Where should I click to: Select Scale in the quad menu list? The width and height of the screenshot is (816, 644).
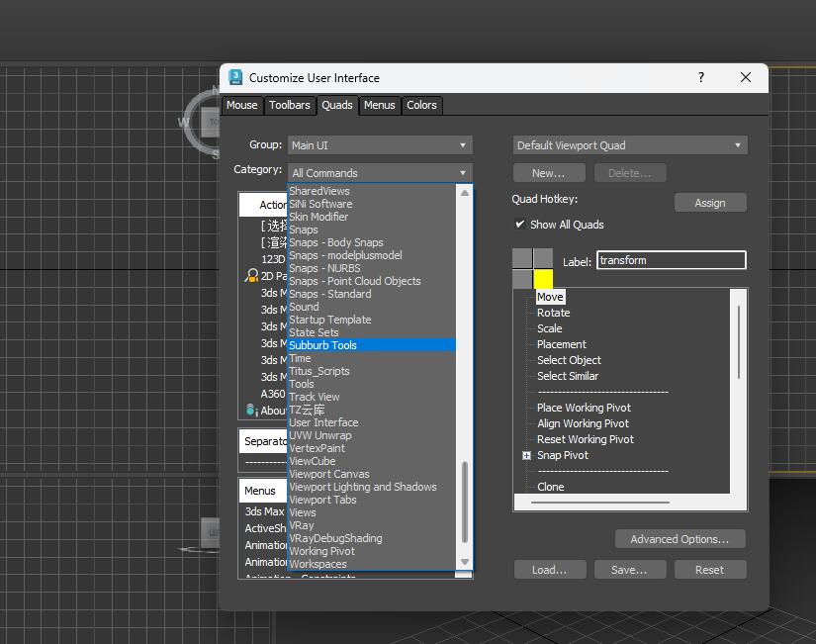550,328
